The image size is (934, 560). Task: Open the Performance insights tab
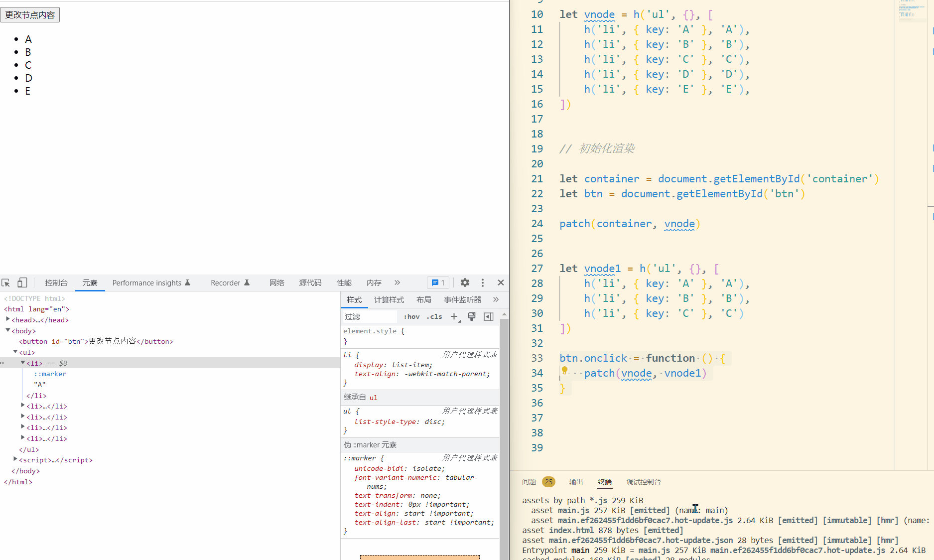pyautogui.click(x=151, y=283)
